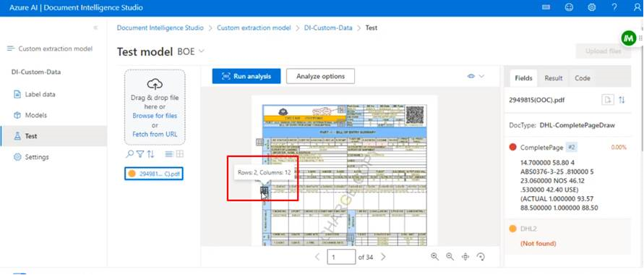Viewport: 644px width, 275px height.
Task: Switch to the Result tab
Action: point(553,78)
